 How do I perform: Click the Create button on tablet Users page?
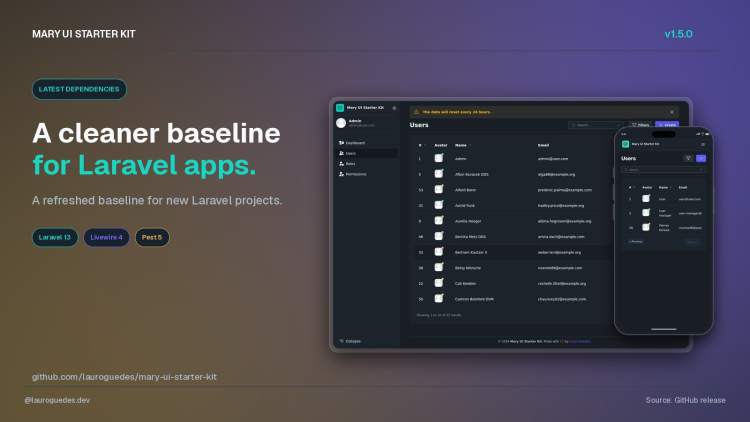(667, 125)
